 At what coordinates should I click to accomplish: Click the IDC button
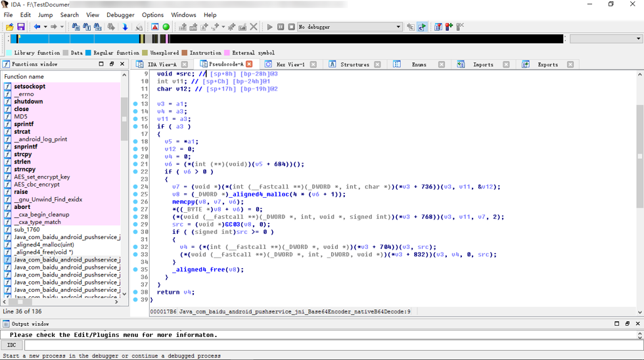(x=12, y=346)
